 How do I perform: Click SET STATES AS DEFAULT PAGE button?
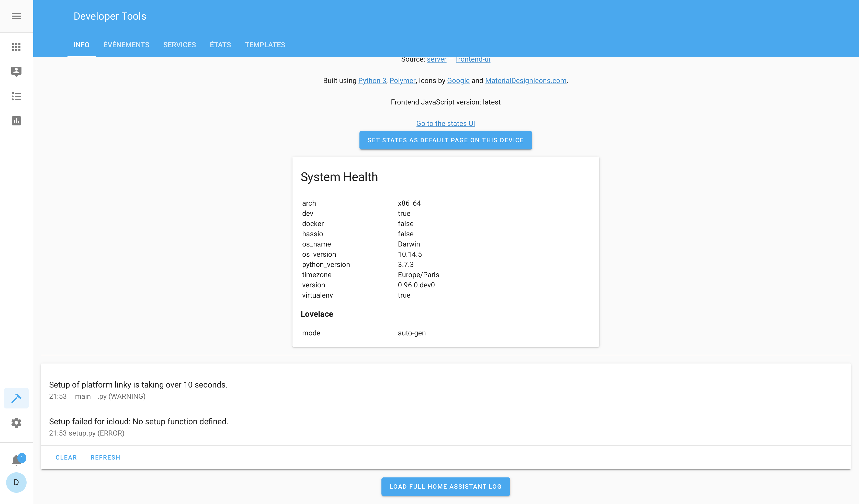pos(445,140)
